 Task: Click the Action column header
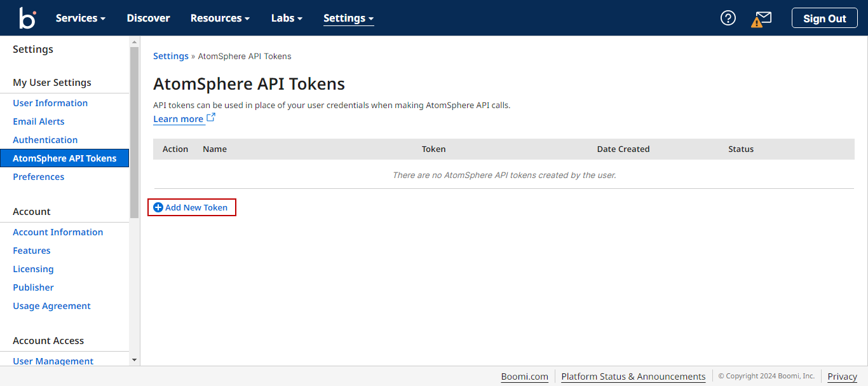pos(175,149)
